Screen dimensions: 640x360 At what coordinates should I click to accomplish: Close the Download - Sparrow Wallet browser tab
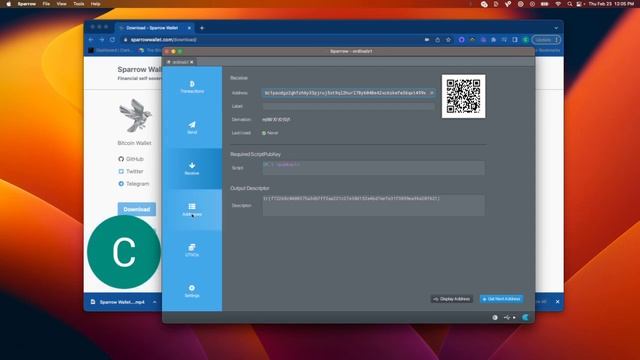[x=189, y=28]
